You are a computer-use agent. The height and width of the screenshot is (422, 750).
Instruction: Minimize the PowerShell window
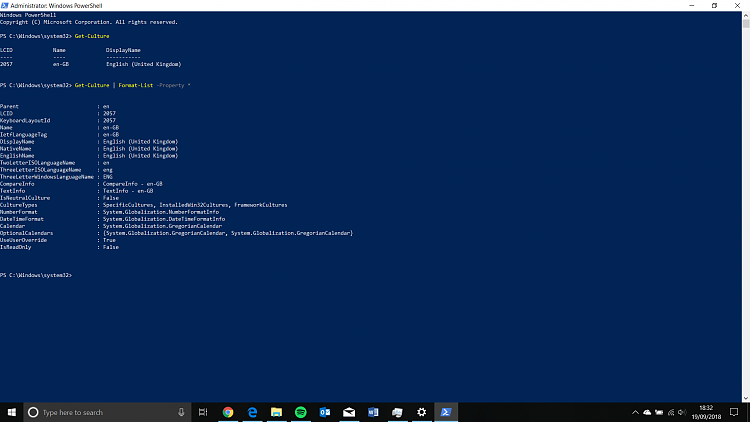692,5
